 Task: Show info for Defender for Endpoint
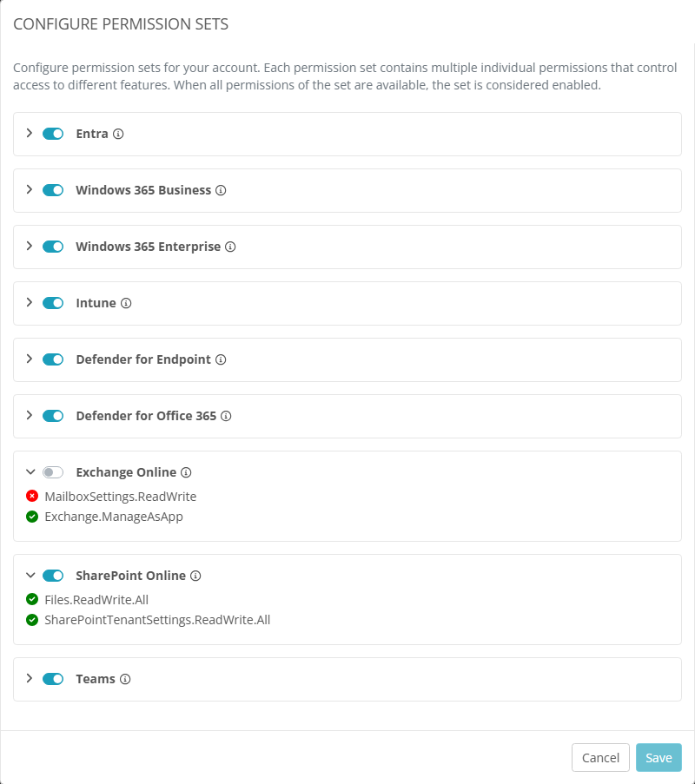pyautogui.click(x=221, y=360)
